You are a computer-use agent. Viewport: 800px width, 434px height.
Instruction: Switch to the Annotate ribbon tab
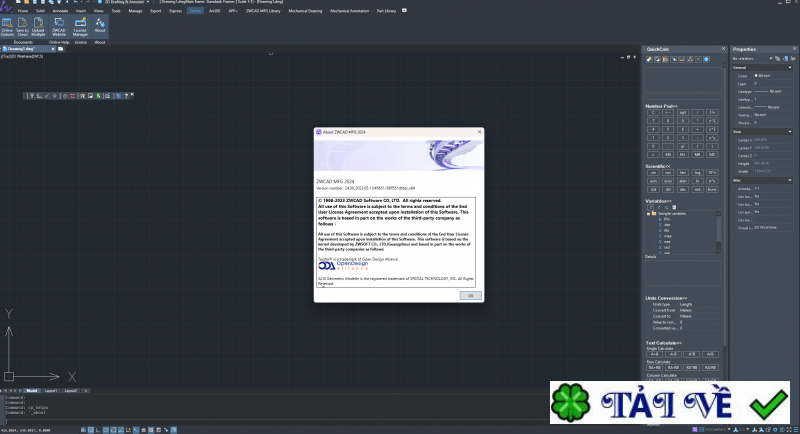click(x=62, y=10)
